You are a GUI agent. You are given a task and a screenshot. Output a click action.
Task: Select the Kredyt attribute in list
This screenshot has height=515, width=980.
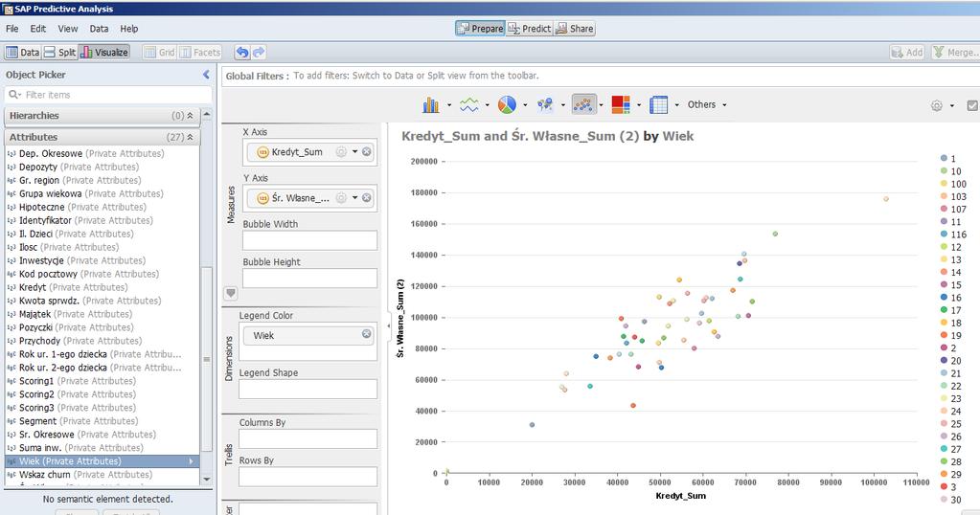pos(102,287)
